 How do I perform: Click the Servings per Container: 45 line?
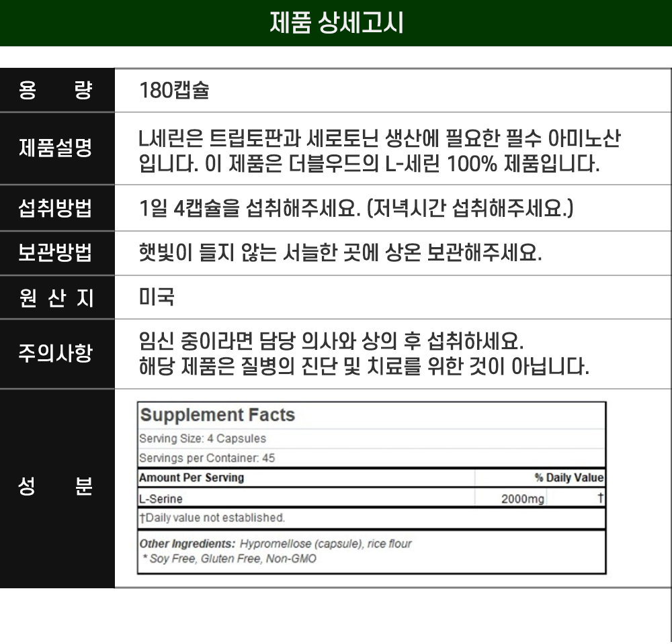pos(206,458)
